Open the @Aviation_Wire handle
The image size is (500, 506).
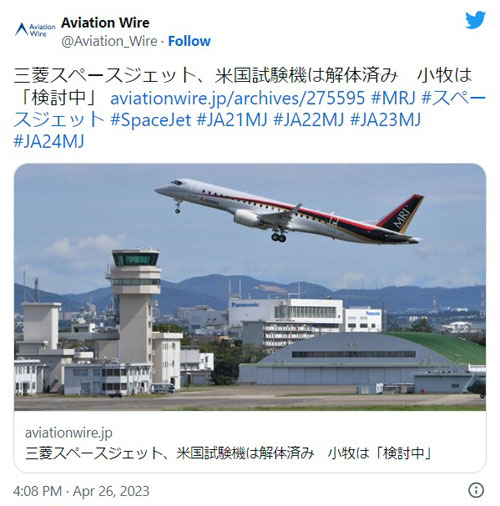[x=109, y=41]
